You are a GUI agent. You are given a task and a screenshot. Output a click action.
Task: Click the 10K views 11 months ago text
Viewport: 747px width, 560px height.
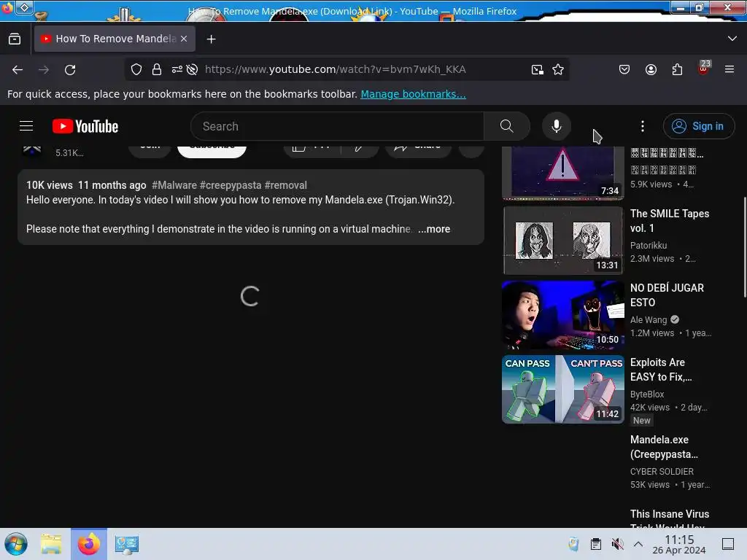click(86, 185)
